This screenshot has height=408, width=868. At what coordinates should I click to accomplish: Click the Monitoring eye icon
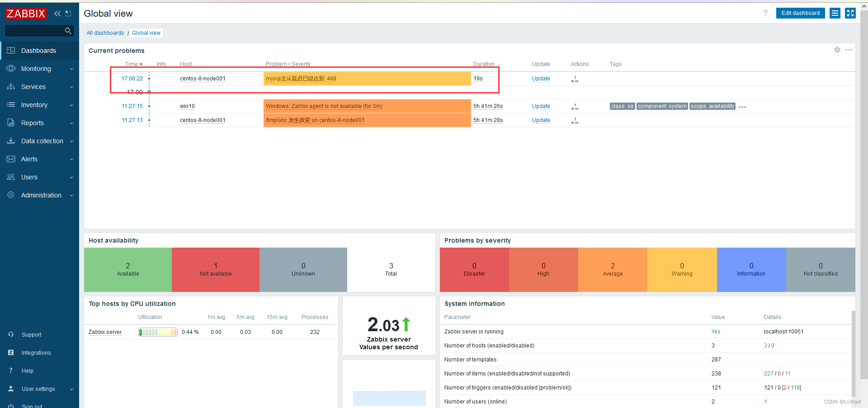tap(11, 69)
